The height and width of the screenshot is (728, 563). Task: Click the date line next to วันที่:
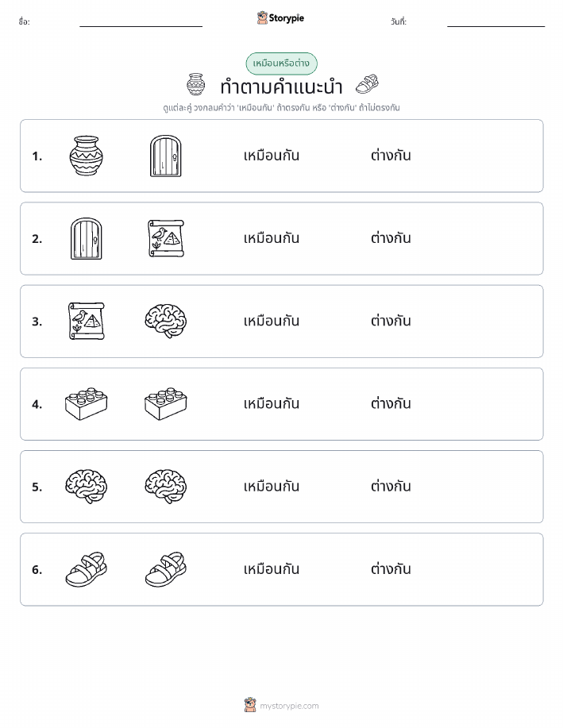(496, 25)
